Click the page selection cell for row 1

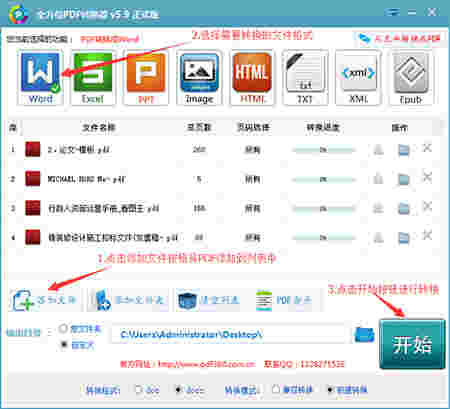point(252,150)
